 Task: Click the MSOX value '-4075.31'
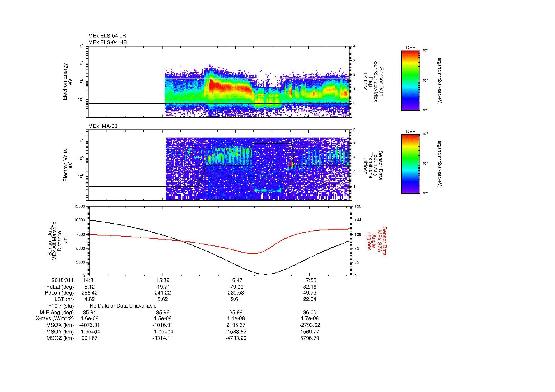click(x=89, y=325)
